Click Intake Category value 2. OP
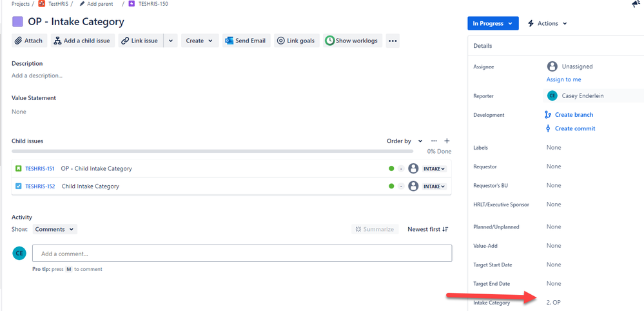 pyautogui.click(x=553, y=303)
